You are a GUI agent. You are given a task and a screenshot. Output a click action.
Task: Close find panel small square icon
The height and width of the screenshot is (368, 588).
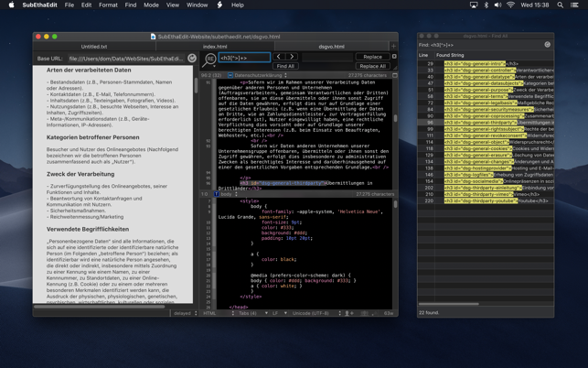(x=394, y=56)
